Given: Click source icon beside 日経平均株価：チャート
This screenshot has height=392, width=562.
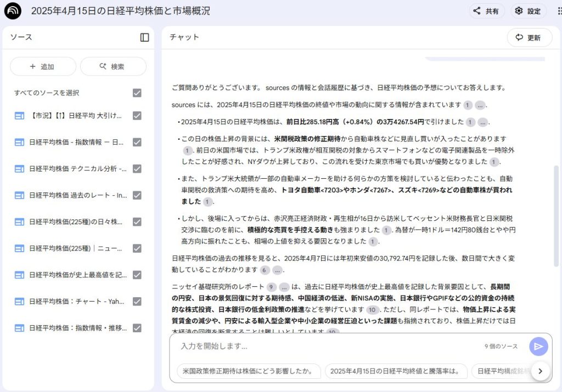Looking at the screenshot, I should 19,302.
